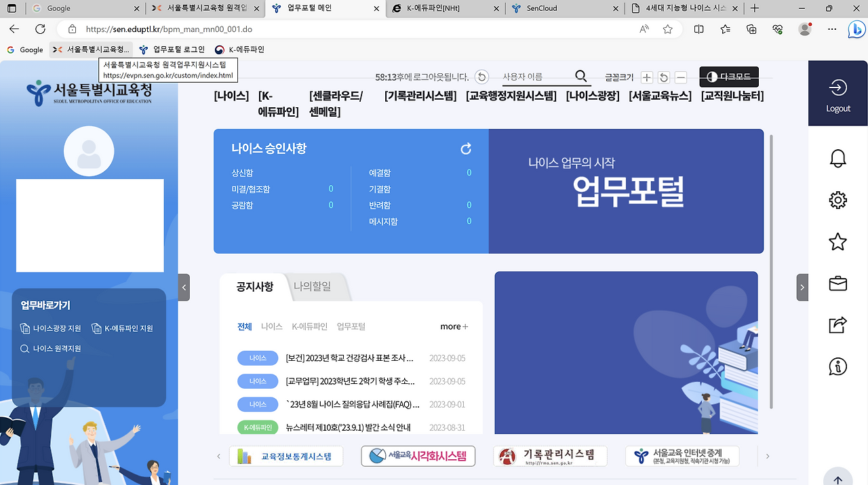Open notice 2023학년도 2학기 학생 주소
Viewport: 868px width, 485px height.
pos(350,381)
